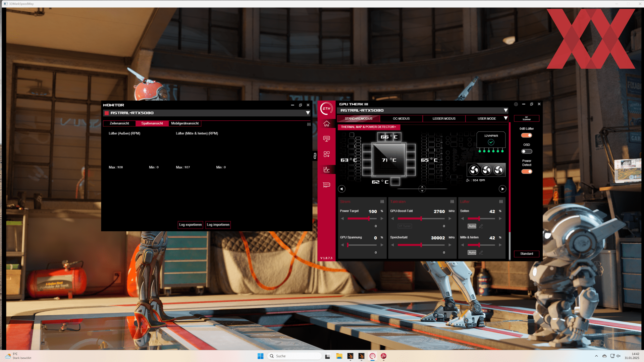Open the Monitor graph sidebar icon
This screenshot has height=362, width=644.
click(x=326, y=169)
